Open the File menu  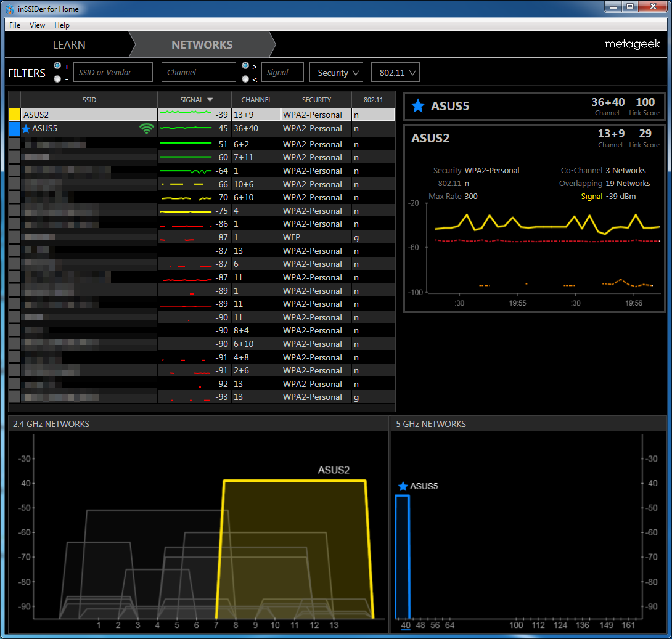pos(15,25)
